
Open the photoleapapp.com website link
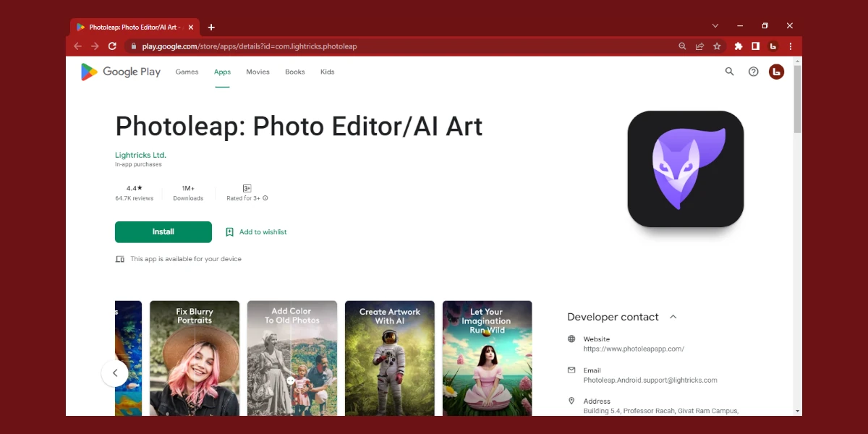click(x=634, y=349)
